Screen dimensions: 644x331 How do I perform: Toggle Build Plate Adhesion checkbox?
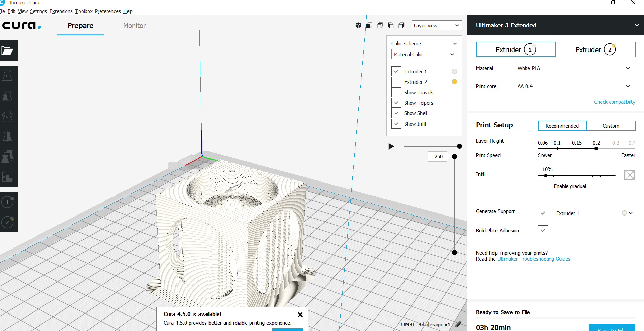click(x=543, y=230)
